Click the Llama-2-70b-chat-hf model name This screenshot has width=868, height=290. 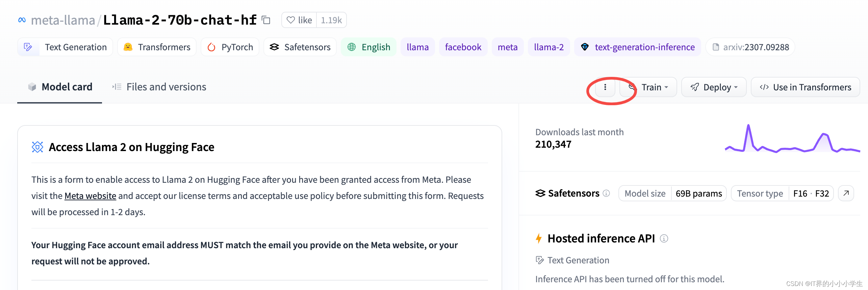coord(180,20)
